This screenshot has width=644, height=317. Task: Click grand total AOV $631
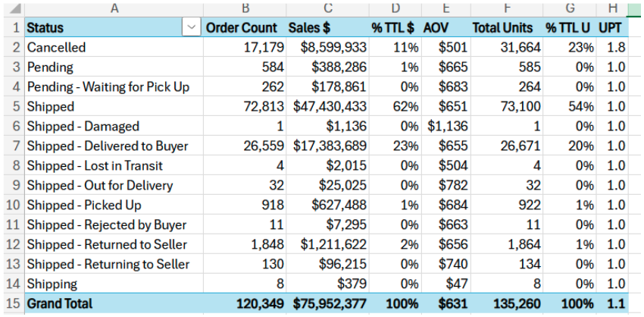click(x=445, y=303)
